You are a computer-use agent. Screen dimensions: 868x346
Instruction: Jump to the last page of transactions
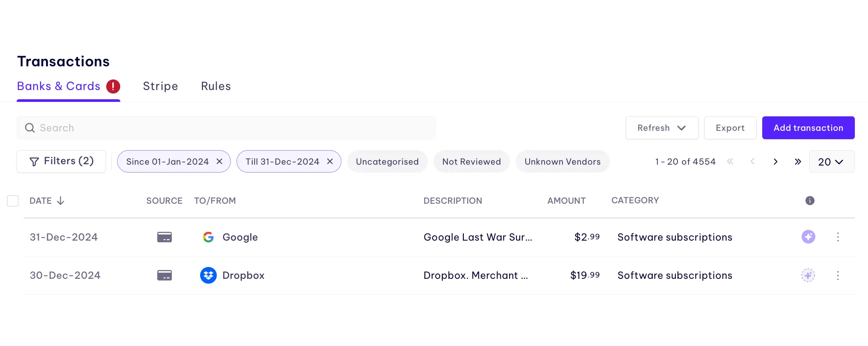pyautogui.click(x=798, y=162)
